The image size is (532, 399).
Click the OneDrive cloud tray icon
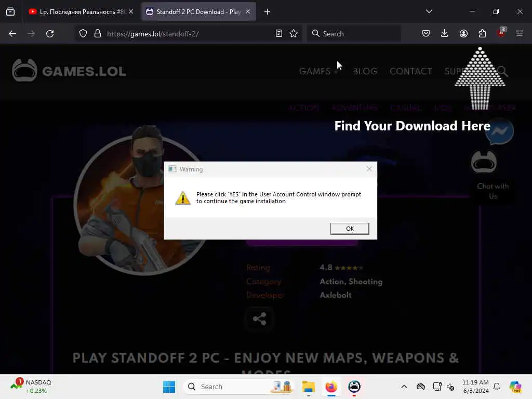pos(421,387)
